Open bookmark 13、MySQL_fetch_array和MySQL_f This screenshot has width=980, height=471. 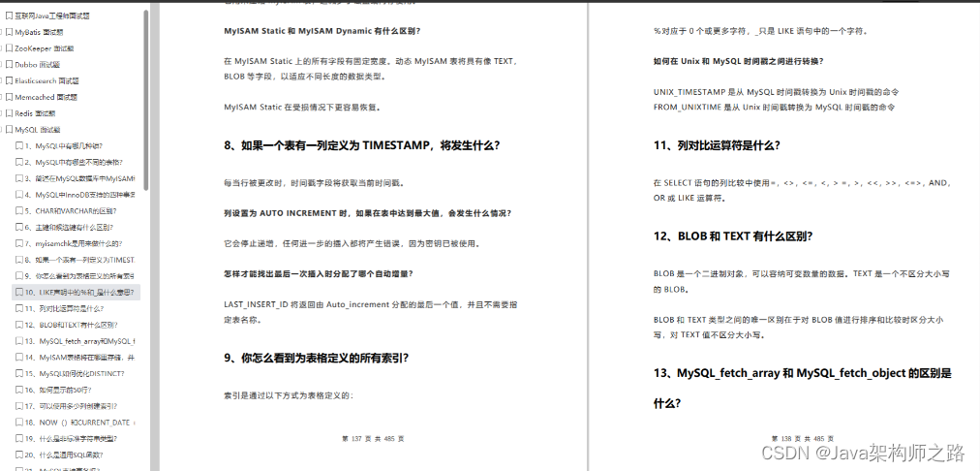(x=80, y=341)
